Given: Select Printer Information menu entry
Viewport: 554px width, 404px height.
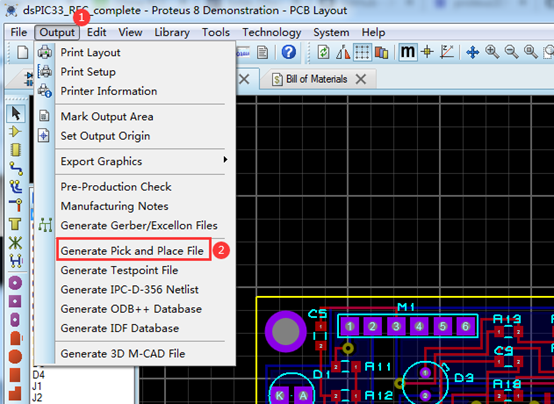Looking at the screenshot, I should pyautogui.click(x=135, y=91).
